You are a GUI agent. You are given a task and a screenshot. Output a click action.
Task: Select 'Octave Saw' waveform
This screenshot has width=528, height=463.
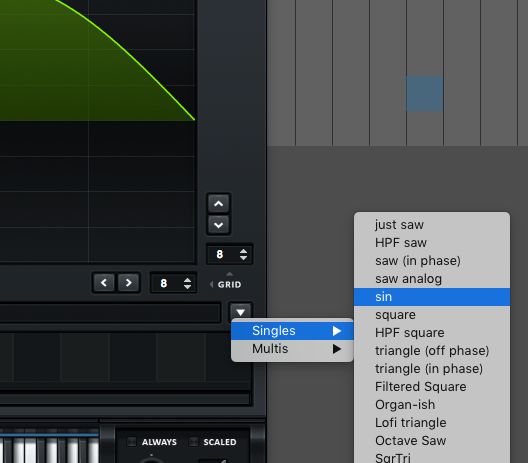pos(432,440)
